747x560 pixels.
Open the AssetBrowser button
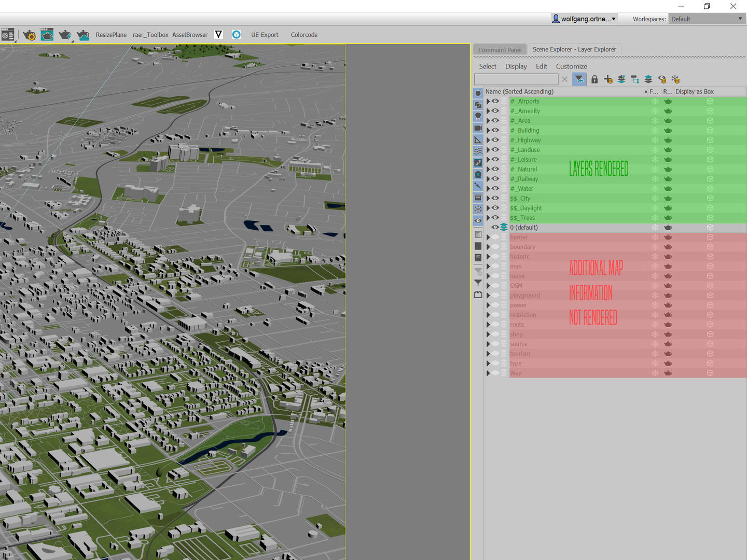[x=190, y=35]
